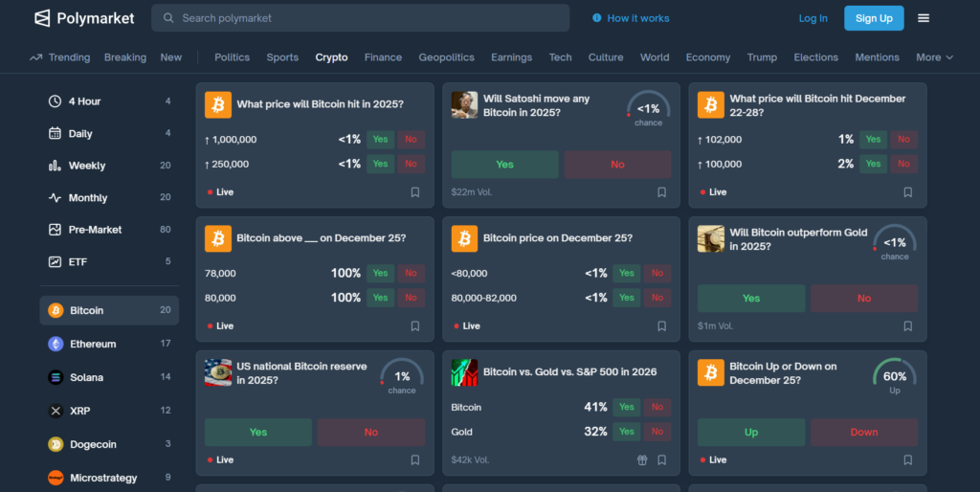This screenshot has width=980, height=492.
Task: Click No for the 78,000 row
Action: tap(411, 273)
